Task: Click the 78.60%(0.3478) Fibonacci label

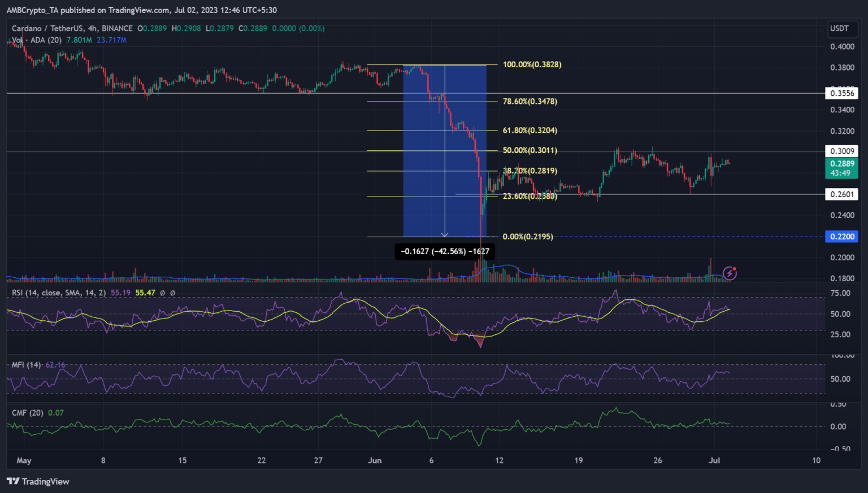Action: pos(530,102)
